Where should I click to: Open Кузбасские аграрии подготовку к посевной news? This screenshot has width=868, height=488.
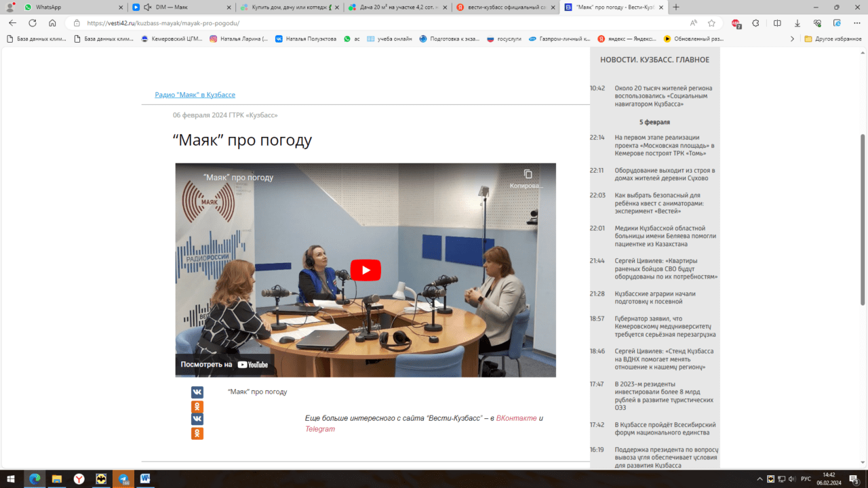pos(655,298)
